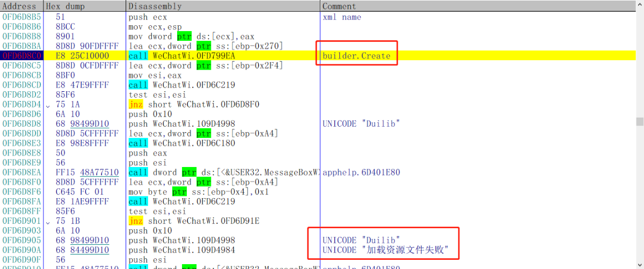This screenshot has width=644, height=269.
Task: Click 'lea ecx,dword ptr ss:[ebp-0x2F4]' instruction
Action: click(206, 66)
